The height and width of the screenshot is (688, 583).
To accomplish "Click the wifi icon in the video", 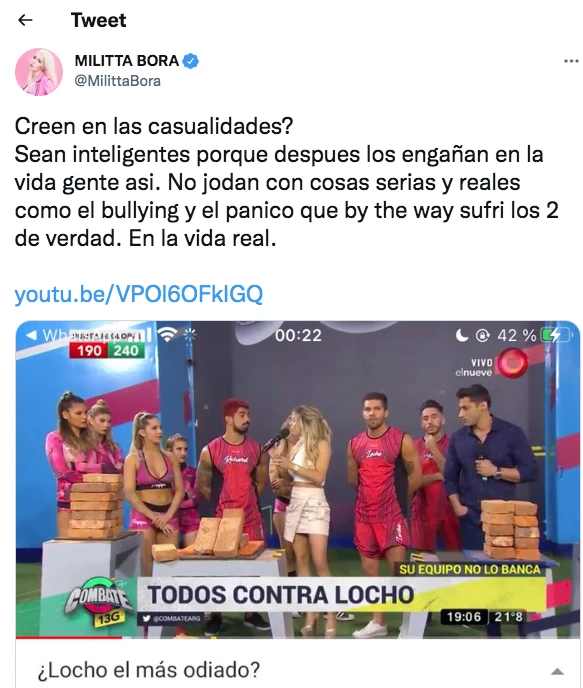I will (x=166, y=335).
